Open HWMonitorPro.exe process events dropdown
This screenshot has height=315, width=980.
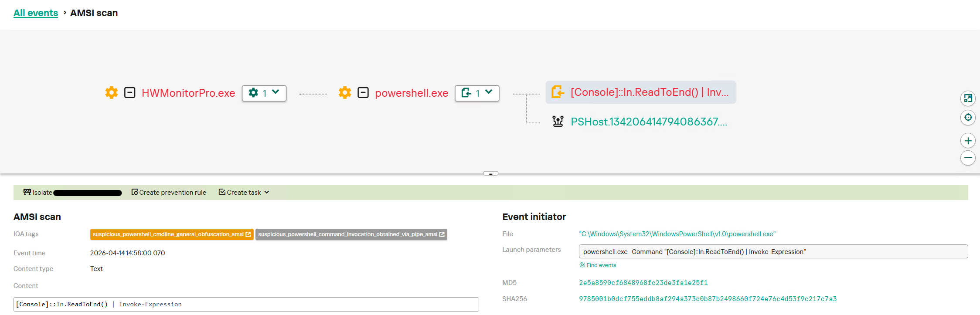264,93
